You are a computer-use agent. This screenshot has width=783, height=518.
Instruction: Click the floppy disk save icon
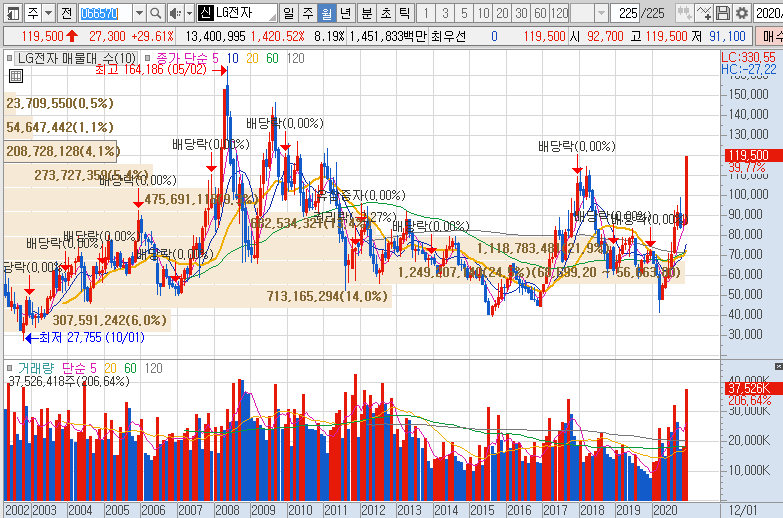pos(723,13)
